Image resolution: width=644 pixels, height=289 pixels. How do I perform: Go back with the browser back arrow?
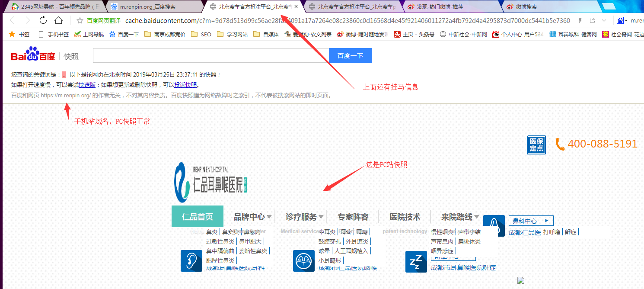point(12,20)
